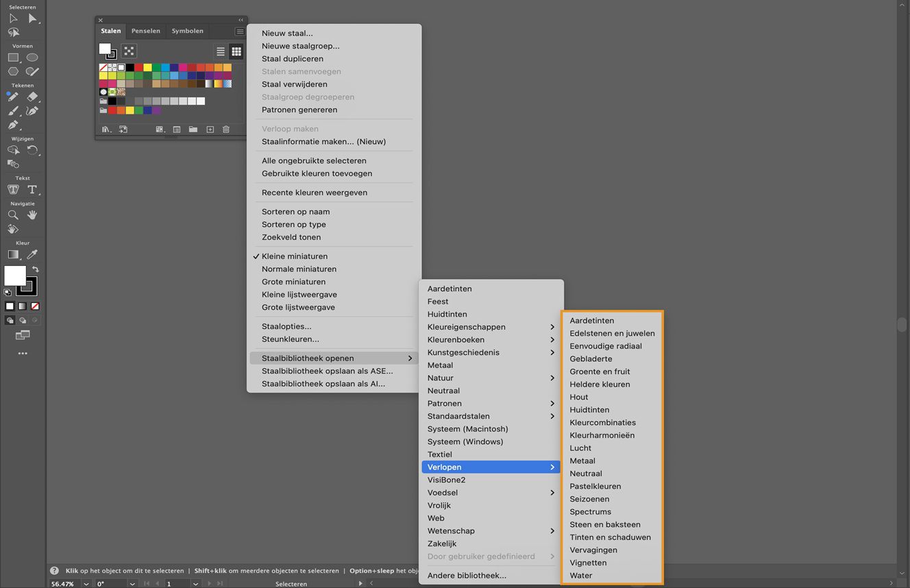Select the Direct Selection tool

click(32, 19)
